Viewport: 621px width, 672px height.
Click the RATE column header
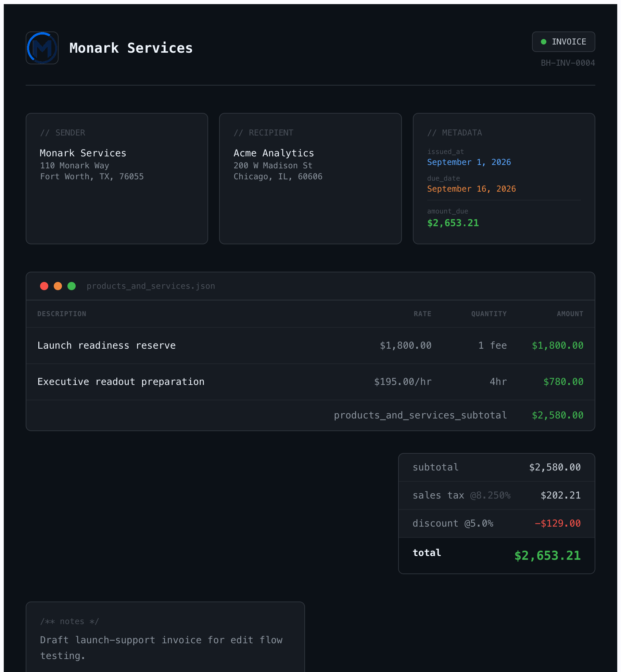coord(422,314)
